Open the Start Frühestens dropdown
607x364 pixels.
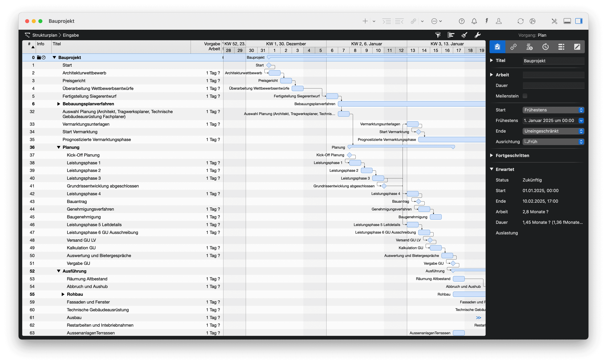click(553, 110)
